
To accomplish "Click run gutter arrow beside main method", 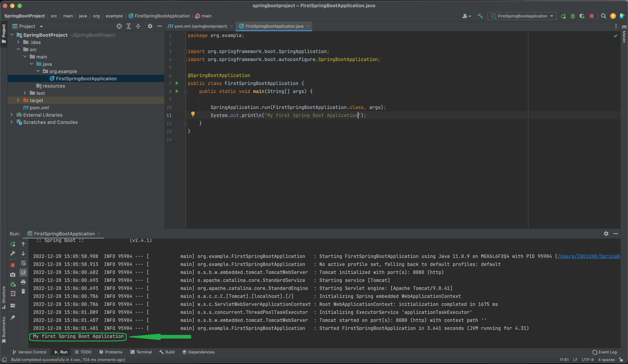I will click(177, 91).
